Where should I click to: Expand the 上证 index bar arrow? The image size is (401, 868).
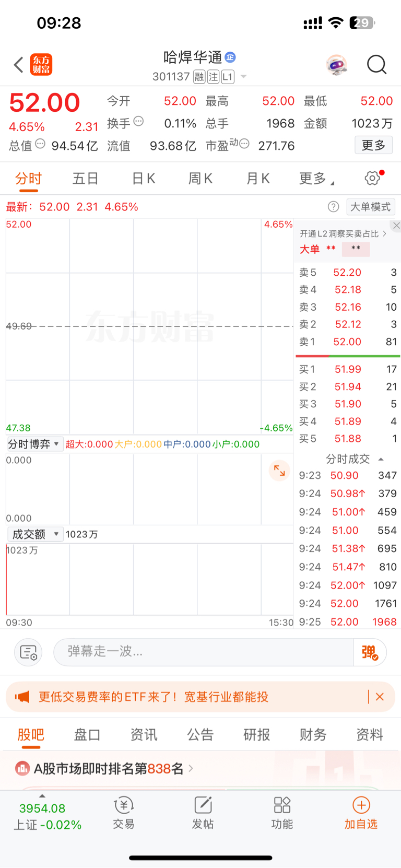coord(42,795)
